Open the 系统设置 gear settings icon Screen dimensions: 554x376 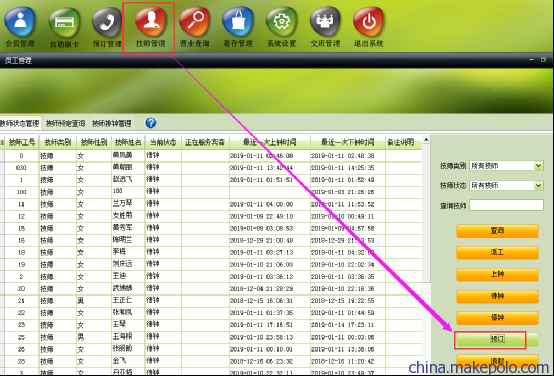(x=281, y=22)
